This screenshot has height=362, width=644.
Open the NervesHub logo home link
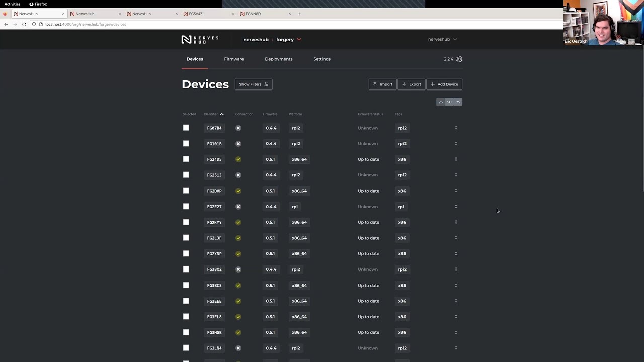pos(200,39)
